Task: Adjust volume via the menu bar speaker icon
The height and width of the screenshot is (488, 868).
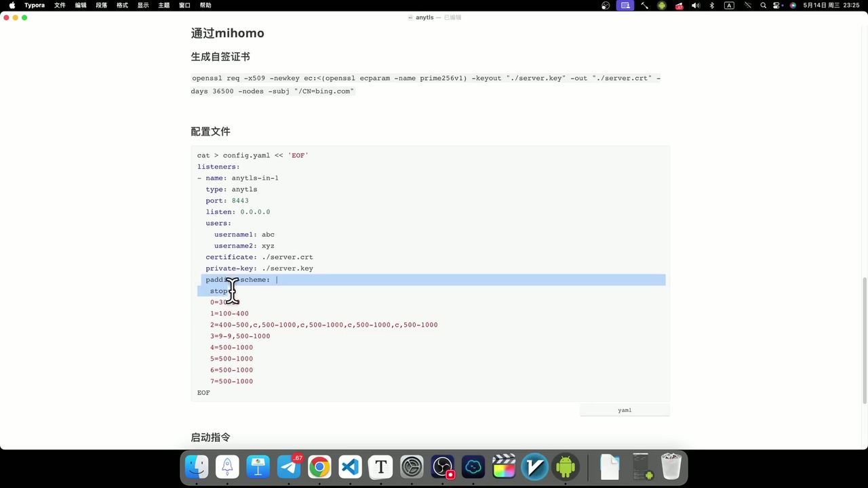Action: tap(696, 5)
